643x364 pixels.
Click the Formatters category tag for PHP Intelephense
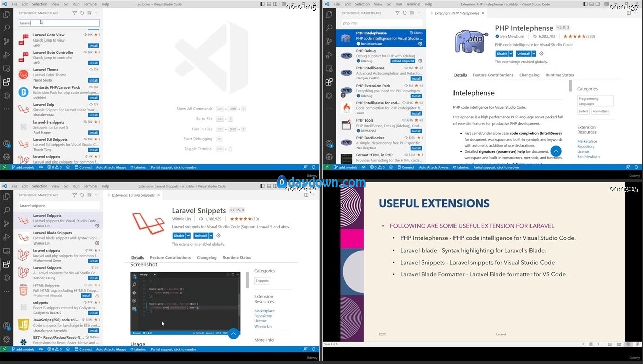pos(600,111)
